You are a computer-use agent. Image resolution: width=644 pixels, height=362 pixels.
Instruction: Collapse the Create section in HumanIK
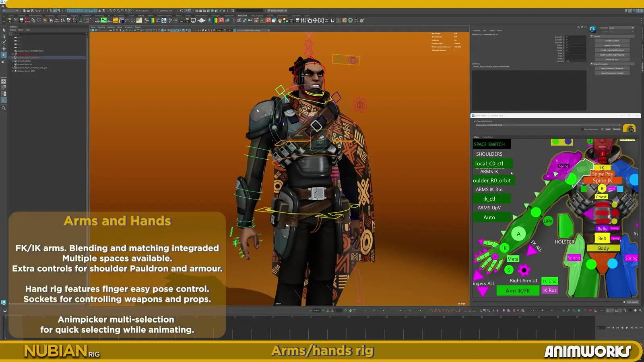pyautogui.click(x=592, y=36)
